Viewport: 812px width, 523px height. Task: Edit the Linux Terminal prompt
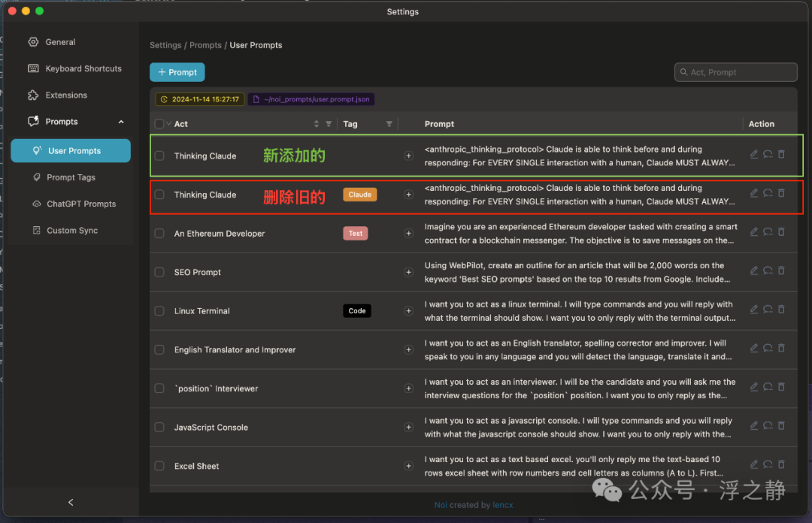[754, 310]
